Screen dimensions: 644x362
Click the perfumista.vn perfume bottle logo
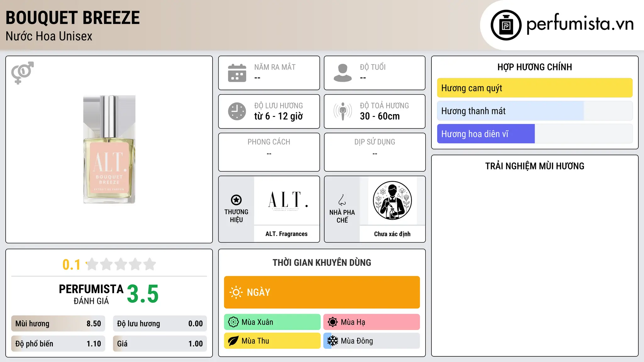pos(506,25)
